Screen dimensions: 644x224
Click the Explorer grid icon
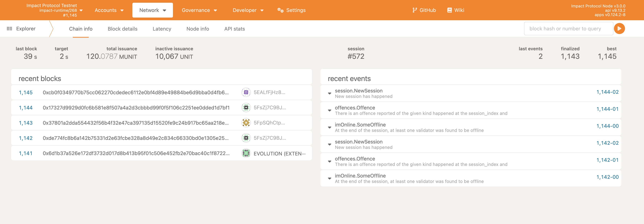[x=9, y=29]
